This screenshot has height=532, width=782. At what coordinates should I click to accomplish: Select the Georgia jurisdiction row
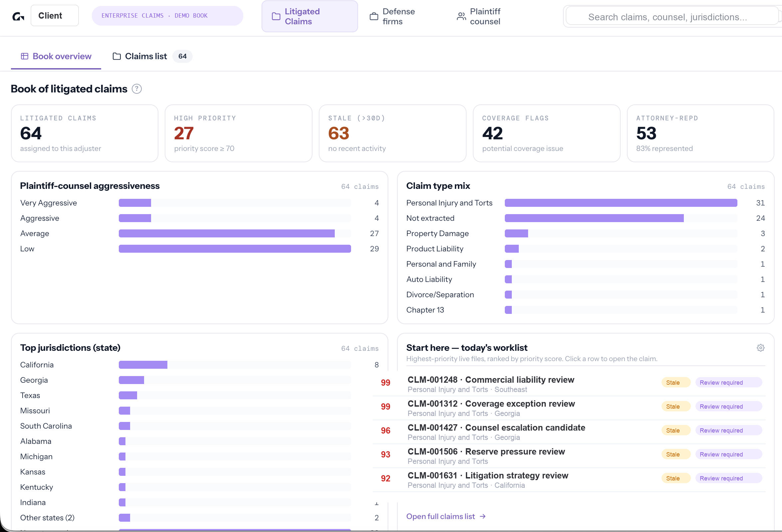[x=199, y=380]
